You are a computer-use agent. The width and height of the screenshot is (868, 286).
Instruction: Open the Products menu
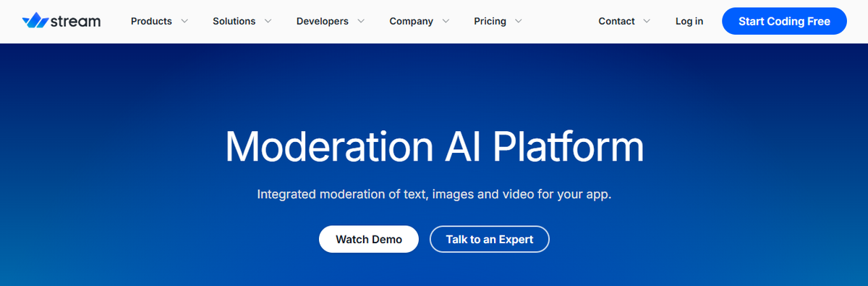pos(152,21)
